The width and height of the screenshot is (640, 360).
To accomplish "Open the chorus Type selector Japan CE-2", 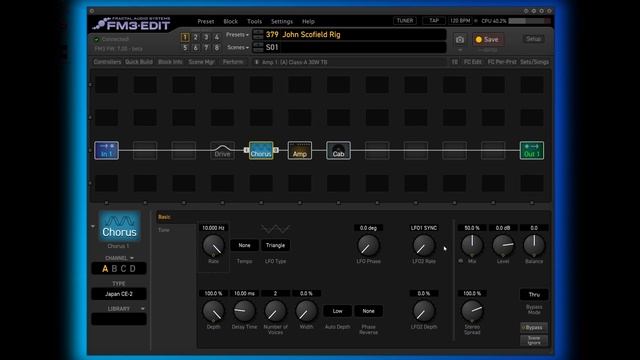I will [119, 294].
